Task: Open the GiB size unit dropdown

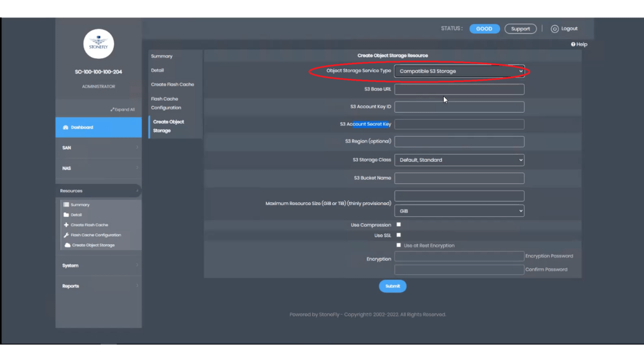Action: click(x=459, y=211)
